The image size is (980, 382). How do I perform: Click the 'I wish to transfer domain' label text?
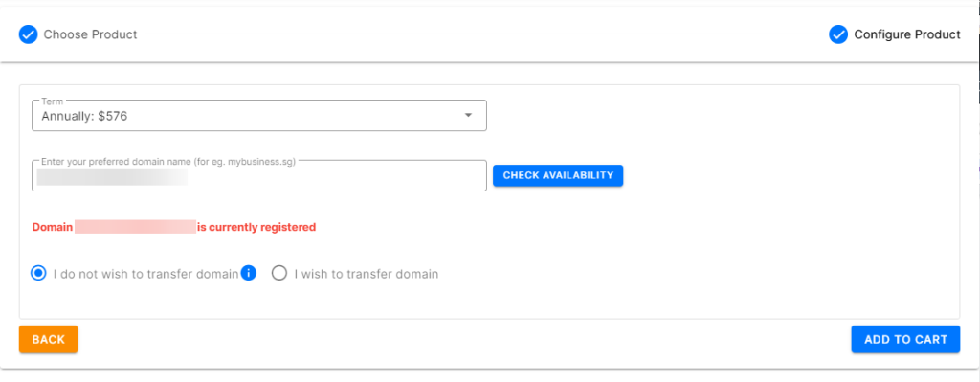click(367, 274)
